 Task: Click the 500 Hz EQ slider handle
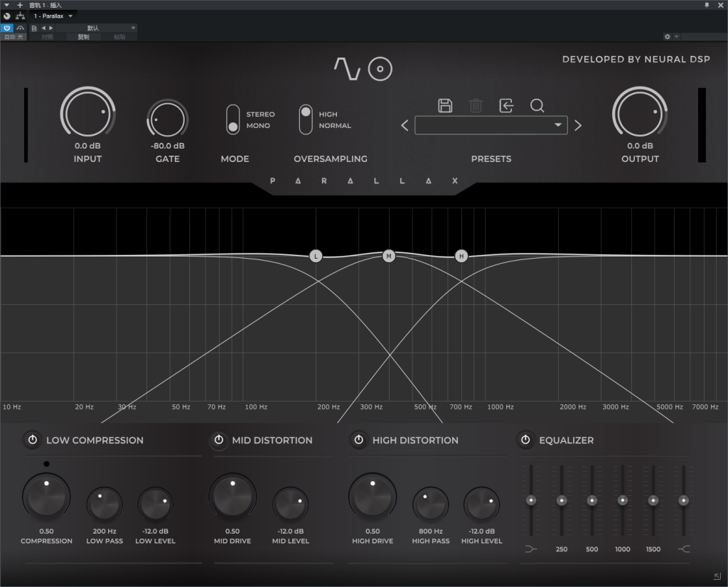(x=592, y=500)
